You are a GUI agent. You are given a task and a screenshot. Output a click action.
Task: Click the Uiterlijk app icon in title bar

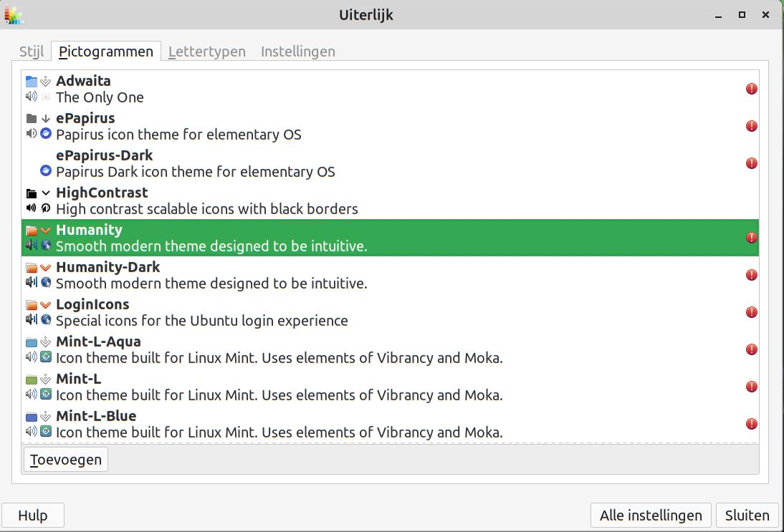pyautogui.click(x=14, y=15)
